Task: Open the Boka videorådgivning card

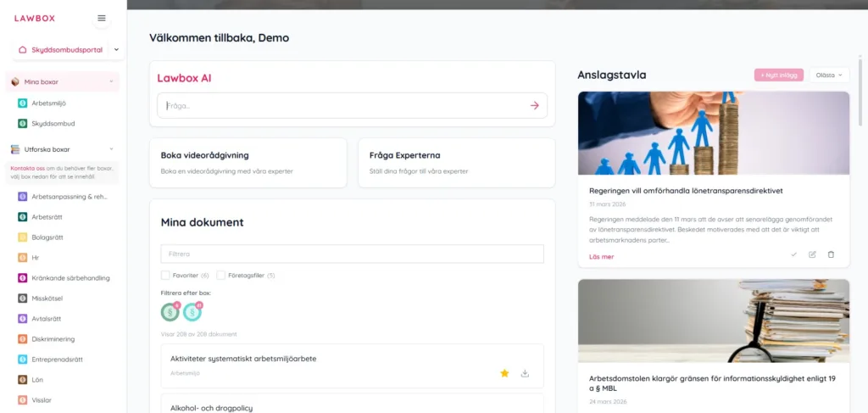Action: point(248,163)
